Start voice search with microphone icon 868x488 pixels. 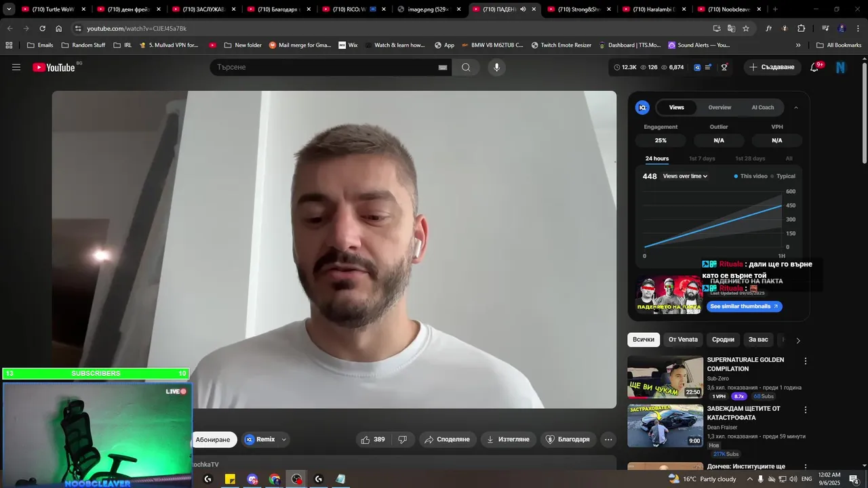pos(496,67)
